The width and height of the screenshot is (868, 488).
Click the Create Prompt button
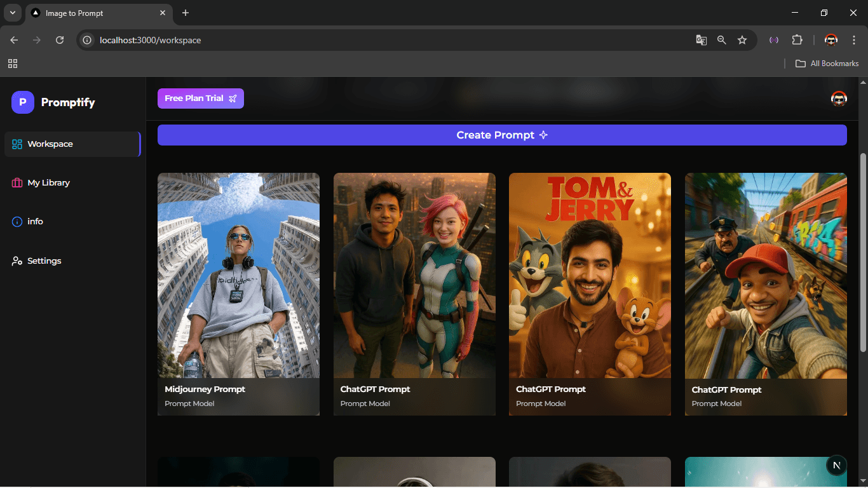coord(502,135)
